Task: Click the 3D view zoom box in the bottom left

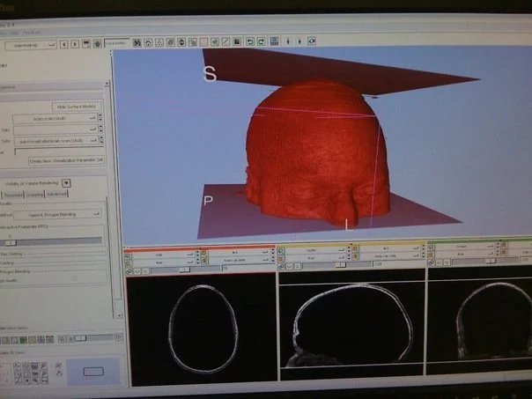Action: pyautogui.click(x=93, y=372)
